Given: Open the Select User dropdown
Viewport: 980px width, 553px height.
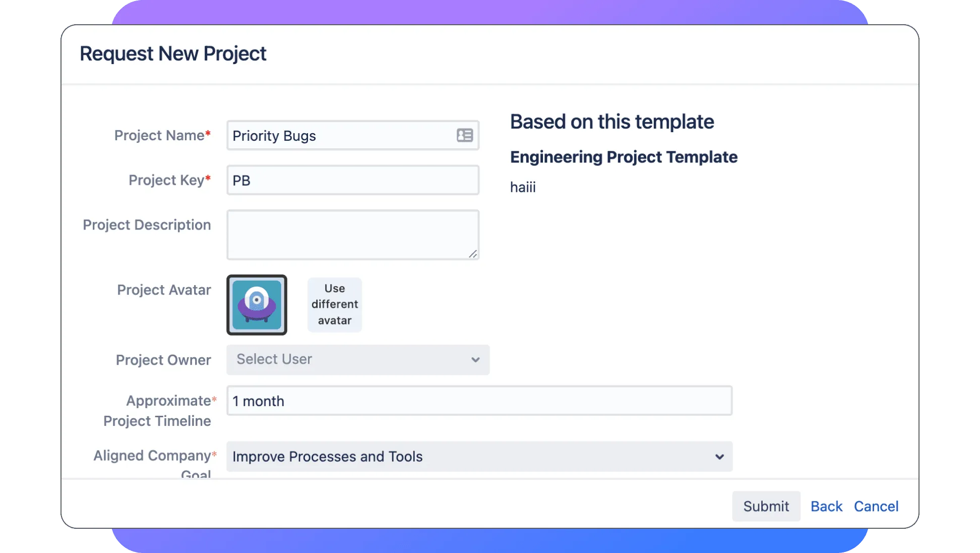Looking at the screenshot, I should [353, 360].
